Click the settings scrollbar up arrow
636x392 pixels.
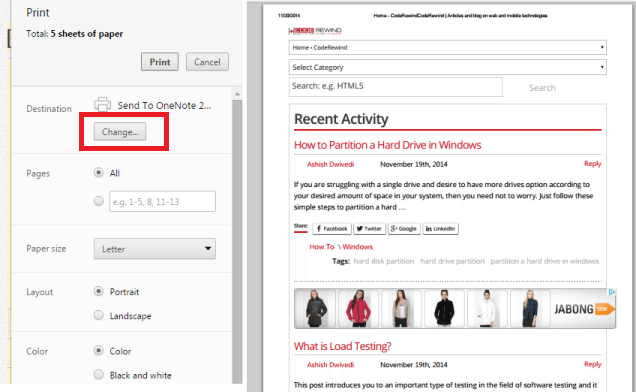point(237,94)
